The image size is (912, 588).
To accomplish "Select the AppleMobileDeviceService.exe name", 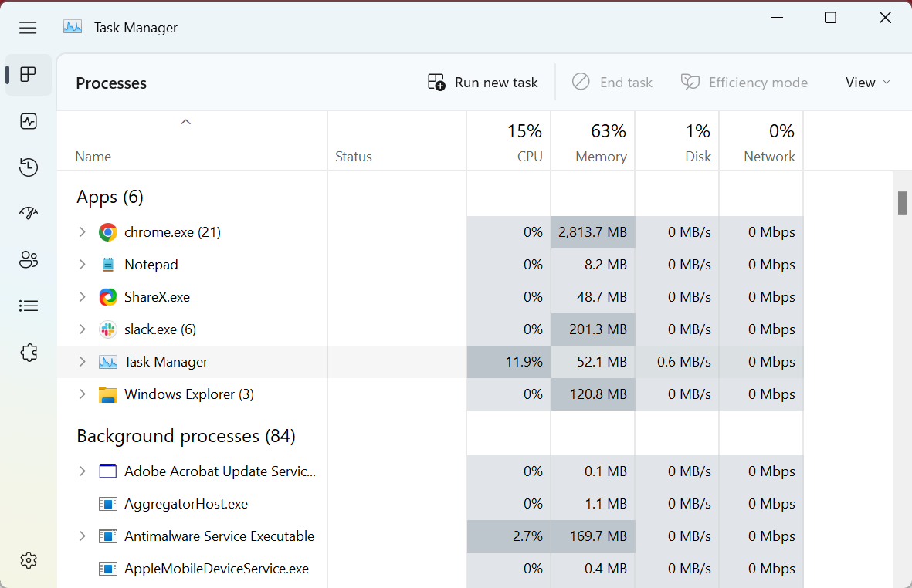I will coord(216,569).
